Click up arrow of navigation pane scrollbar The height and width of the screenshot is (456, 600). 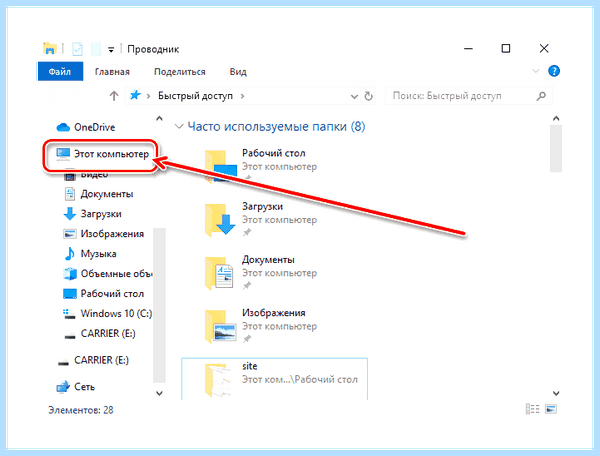click(160, 119)
